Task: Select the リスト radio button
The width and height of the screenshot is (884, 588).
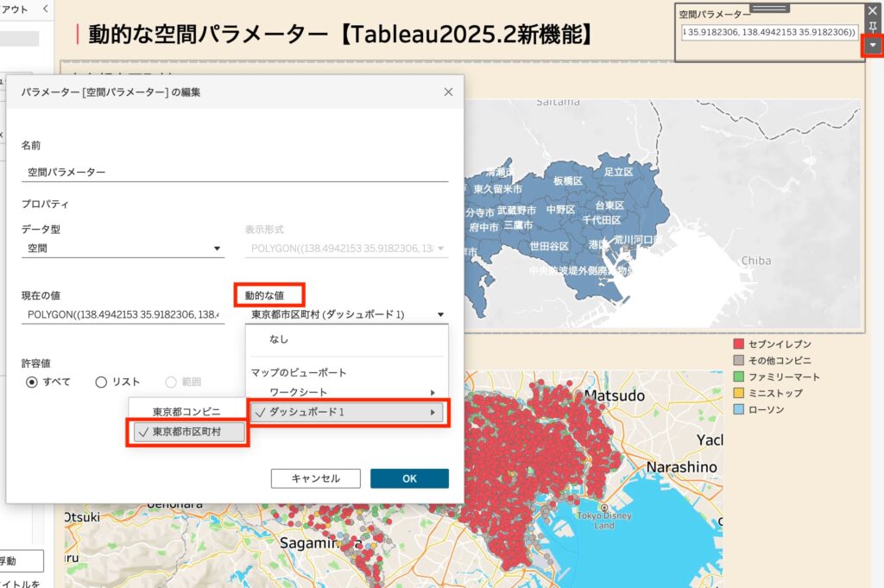Action: tap(101, 382)
